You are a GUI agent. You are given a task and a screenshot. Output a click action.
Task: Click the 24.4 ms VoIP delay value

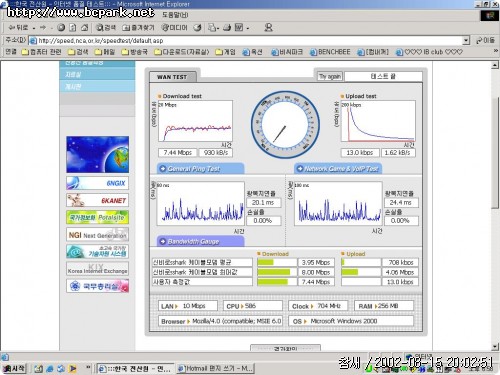click(x=401, y=202)
